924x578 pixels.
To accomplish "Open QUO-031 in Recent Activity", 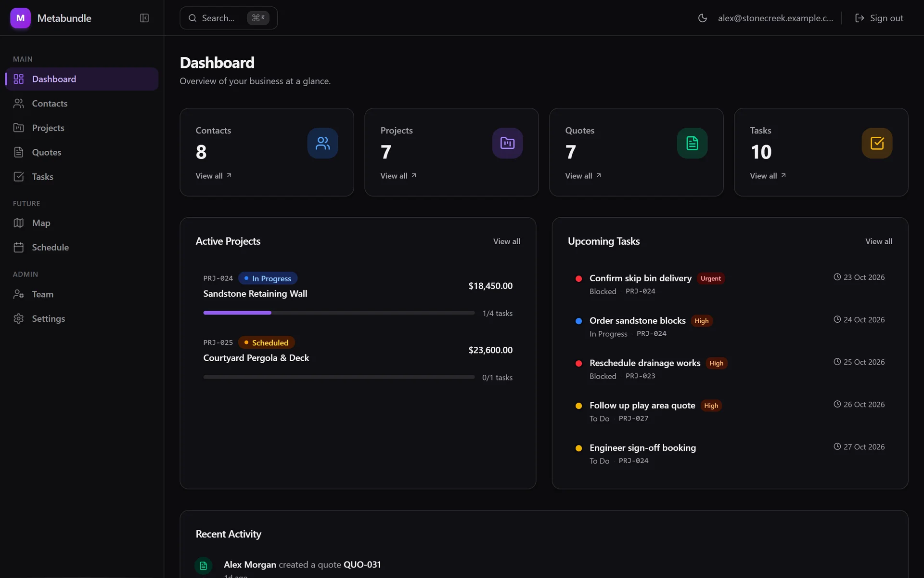I will click(x=362, y=565).
